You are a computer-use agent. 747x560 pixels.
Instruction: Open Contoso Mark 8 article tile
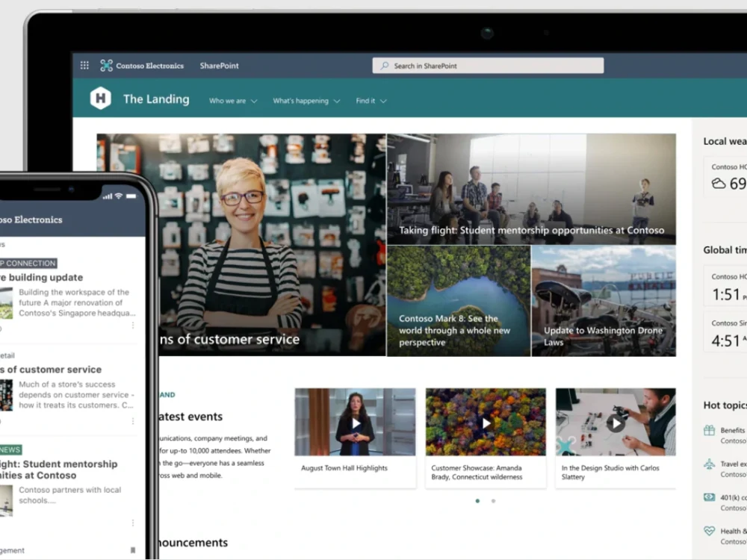(459, 301)
